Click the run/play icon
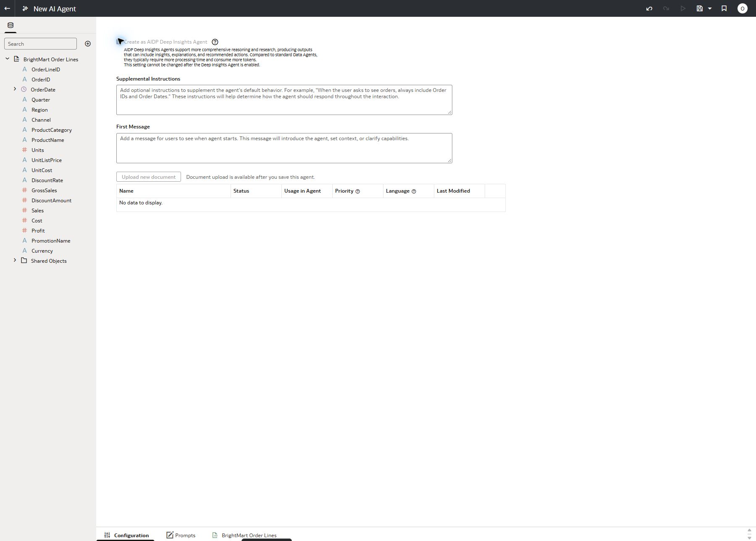 (683, 8)
